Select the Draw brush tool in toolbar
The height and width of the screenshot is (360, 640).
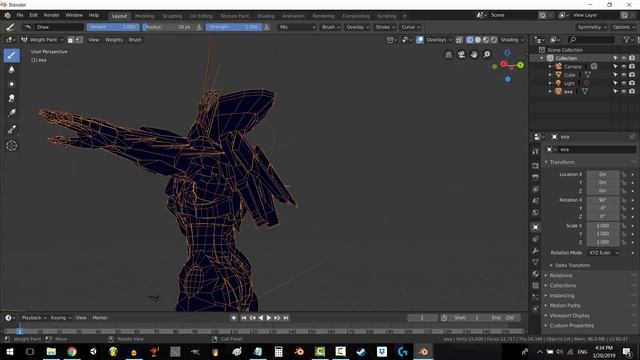(x=11, y=56)
